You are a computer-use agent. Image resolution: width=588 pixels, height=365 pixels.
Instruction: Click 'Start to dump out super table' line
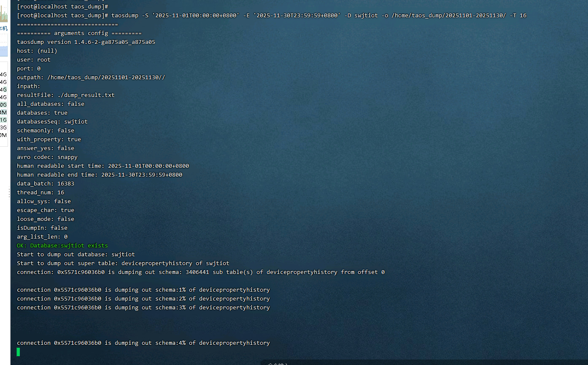[x=123, y=263]
